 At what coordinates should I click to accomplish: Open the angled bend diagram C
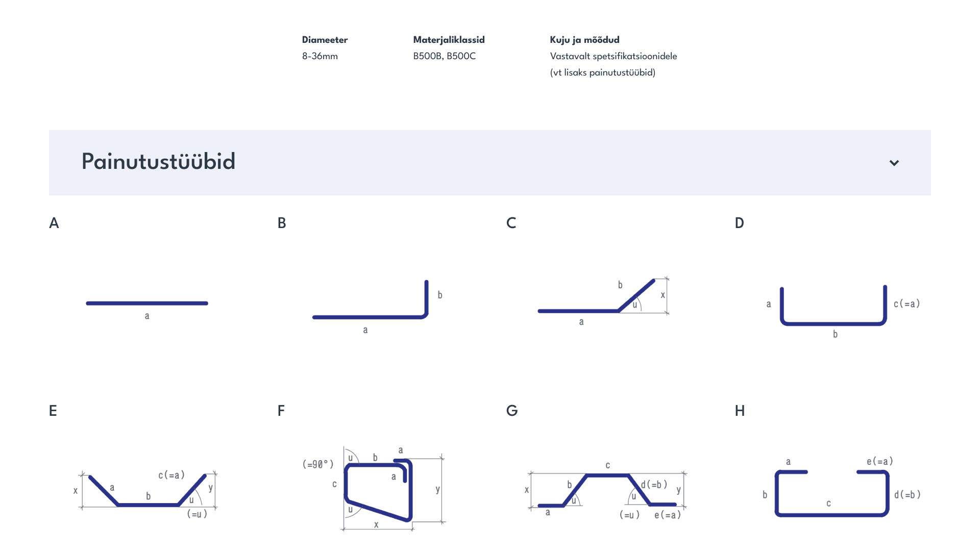604,302
